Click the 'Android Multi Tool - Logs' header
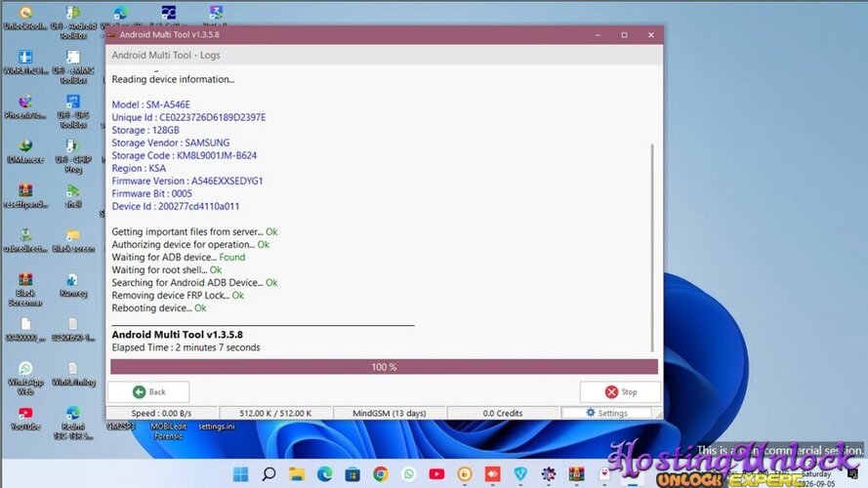The image size is (868, 488). (x=166, y=55)
